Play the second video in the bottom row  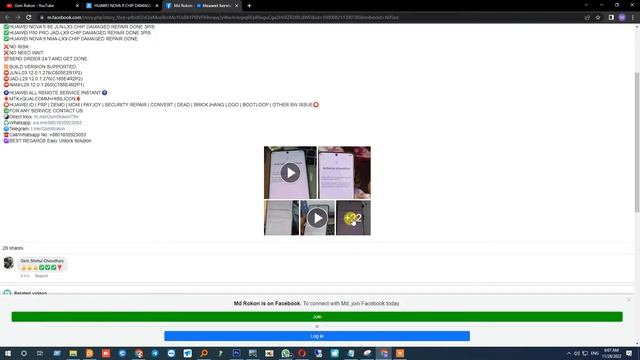tap(317, 218)
